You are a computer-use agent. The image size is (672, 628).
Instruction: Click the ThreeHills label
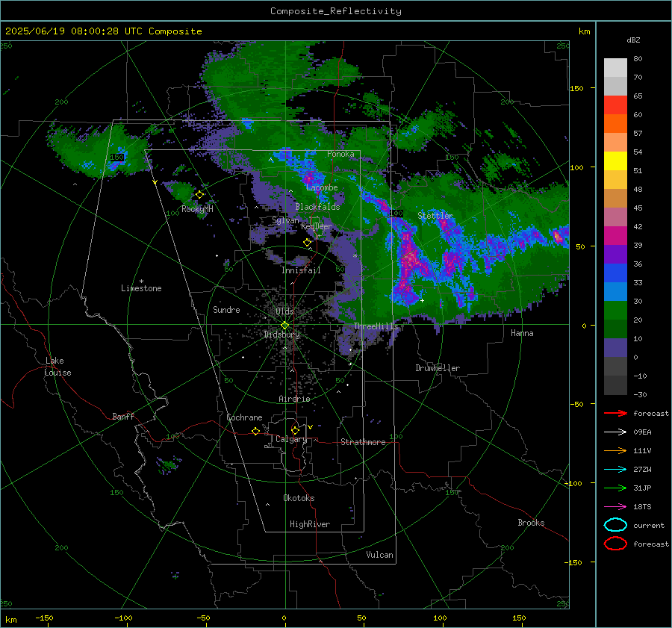coord(376,326)
